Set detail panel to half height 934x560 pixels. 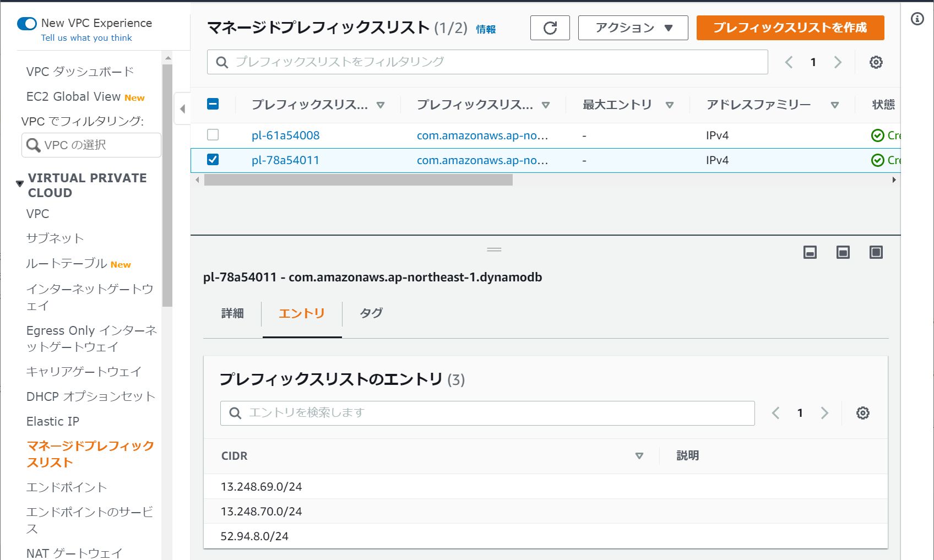pyautogui.click(x=843, y=252)
